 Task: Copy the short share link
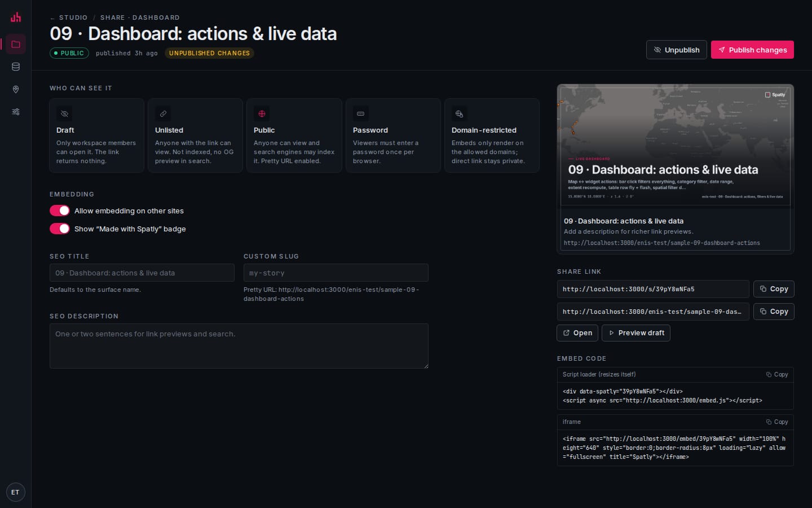tap(774, 289)
